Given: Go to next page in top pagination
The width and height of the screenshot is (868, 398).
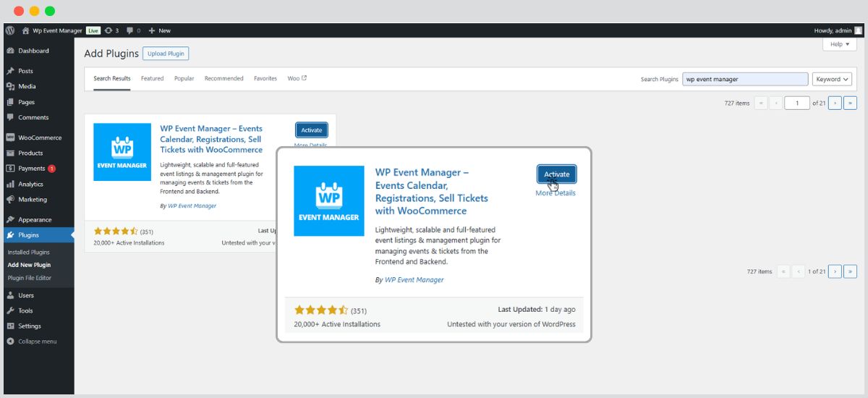Looking at the screenshot, I should 835,103.
